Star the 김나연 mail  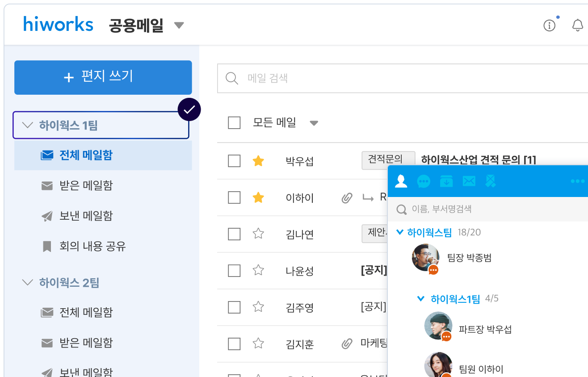coord(258,234)
